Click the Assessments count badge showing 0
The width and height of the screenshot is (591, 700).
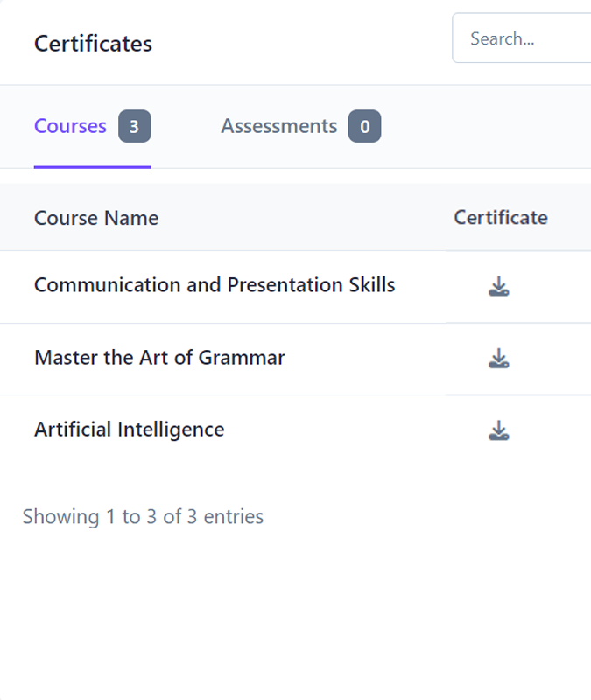[364, 127]
